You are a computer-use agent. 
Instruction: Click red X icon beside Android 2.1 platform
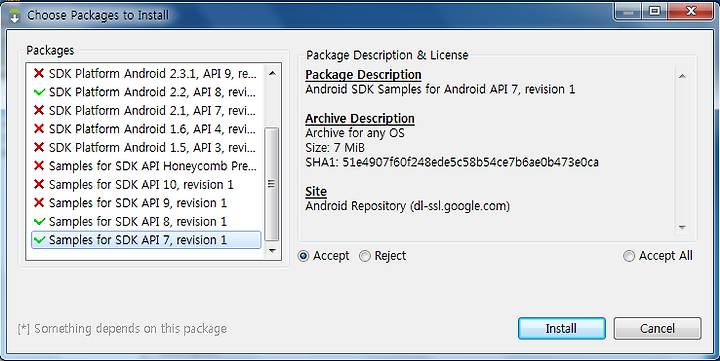[39, 110]
